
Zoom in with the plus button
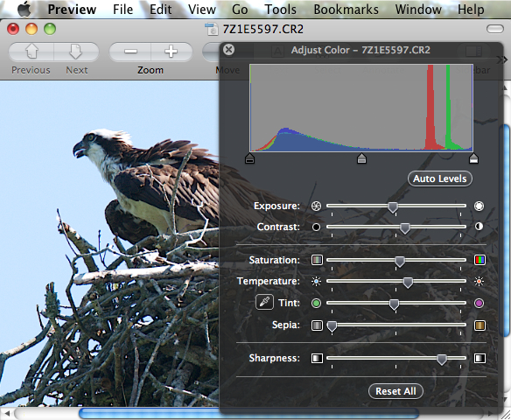coord(171,52)
